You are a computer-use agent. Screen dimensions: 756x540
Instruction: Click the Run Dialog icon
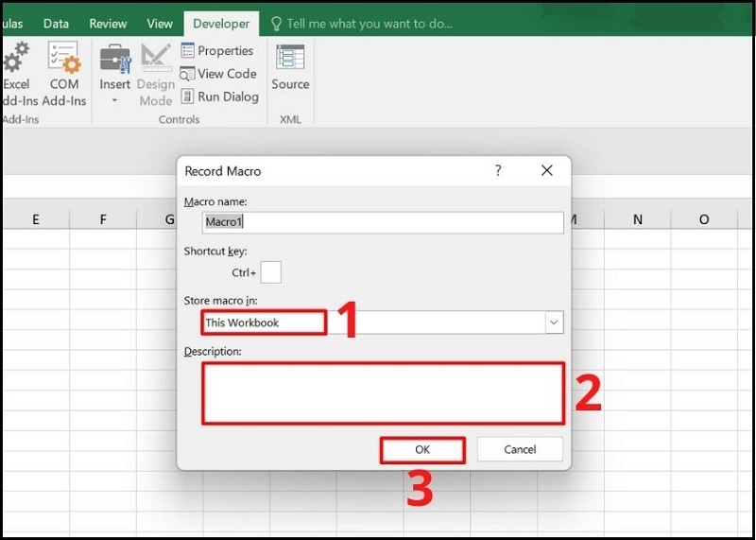pos(218,96)
